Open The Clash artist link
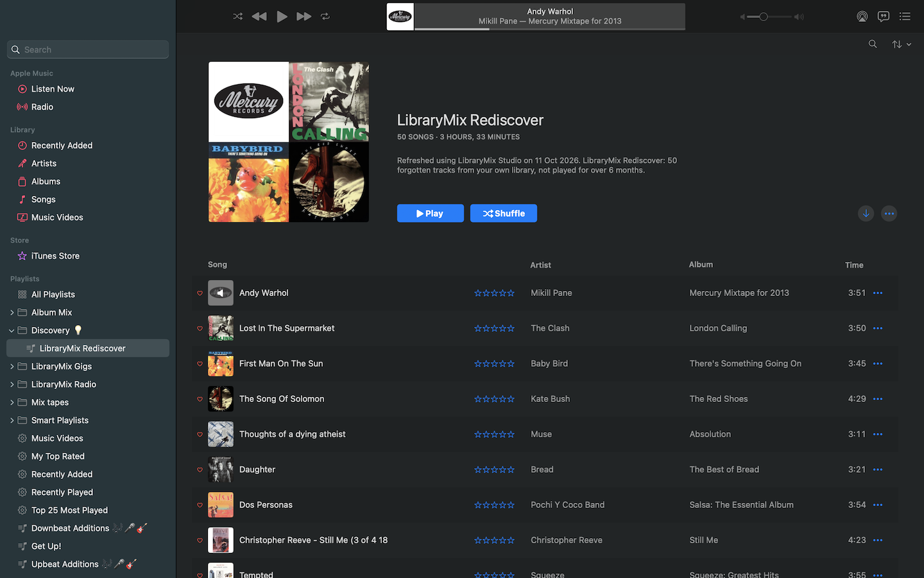This screenshot has height=578, width=924. point(550,328)
